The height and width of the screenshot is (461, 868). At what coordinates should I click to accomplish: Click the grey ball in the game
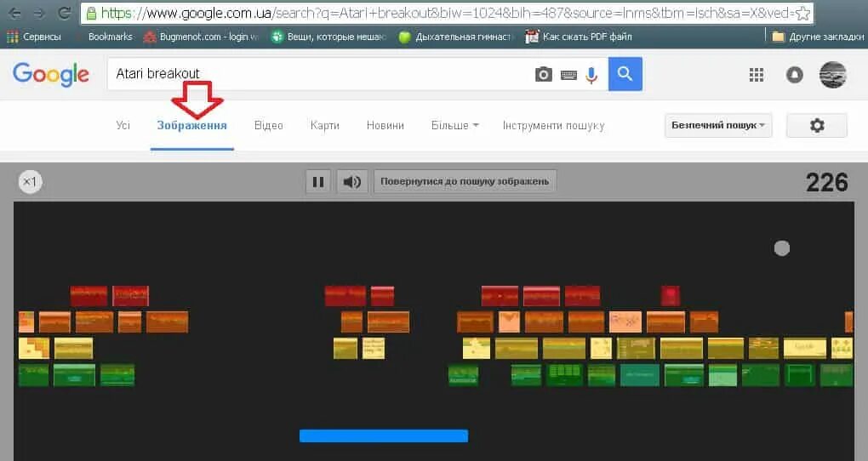782,248
